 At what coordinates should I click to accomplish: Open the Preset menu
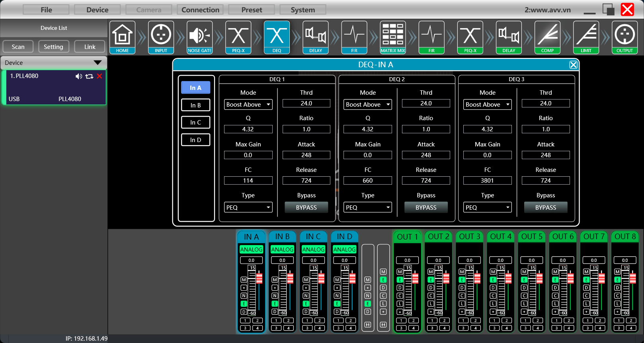click(x=252, y=10)
